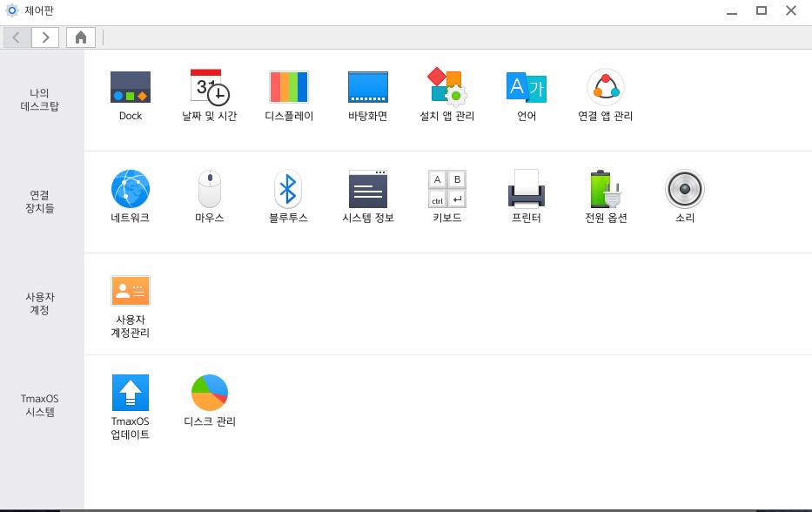The width and height of the screenshot is (812, 512).
Task: Open the 키보드 settings
Action: point(447,189)
